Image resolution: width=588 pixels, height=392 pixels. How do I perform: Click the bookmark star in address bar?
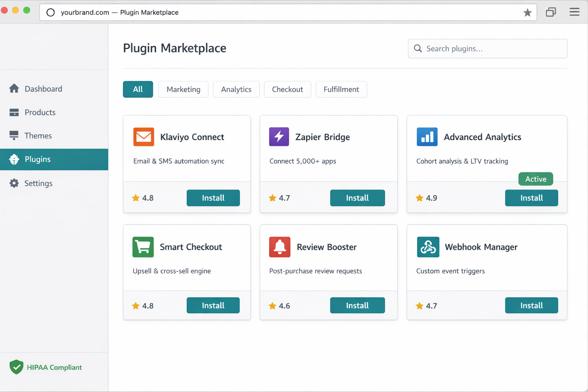click(528, 13)
